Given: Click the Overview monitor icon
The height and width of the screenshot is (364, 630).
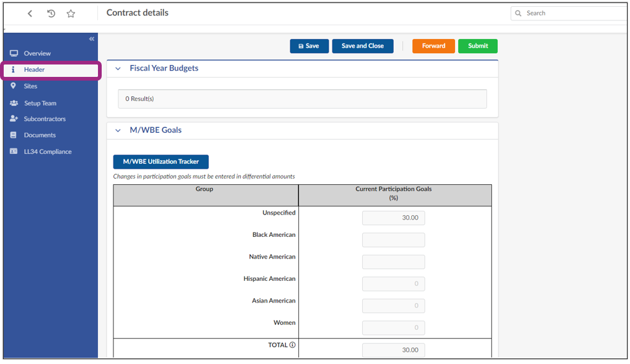Looking at the screenshot, I should (14, 53).
